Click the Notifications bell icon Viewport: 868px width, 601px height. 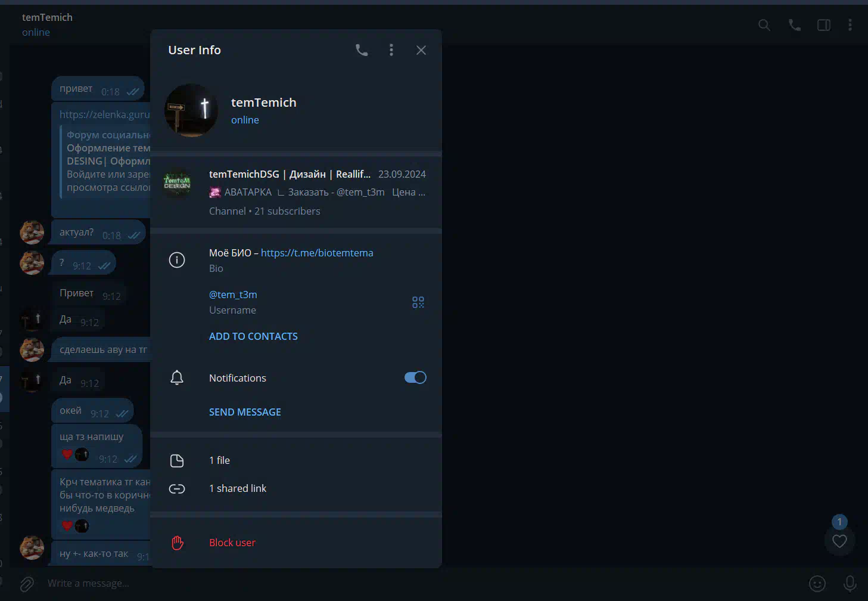point(177,377)
